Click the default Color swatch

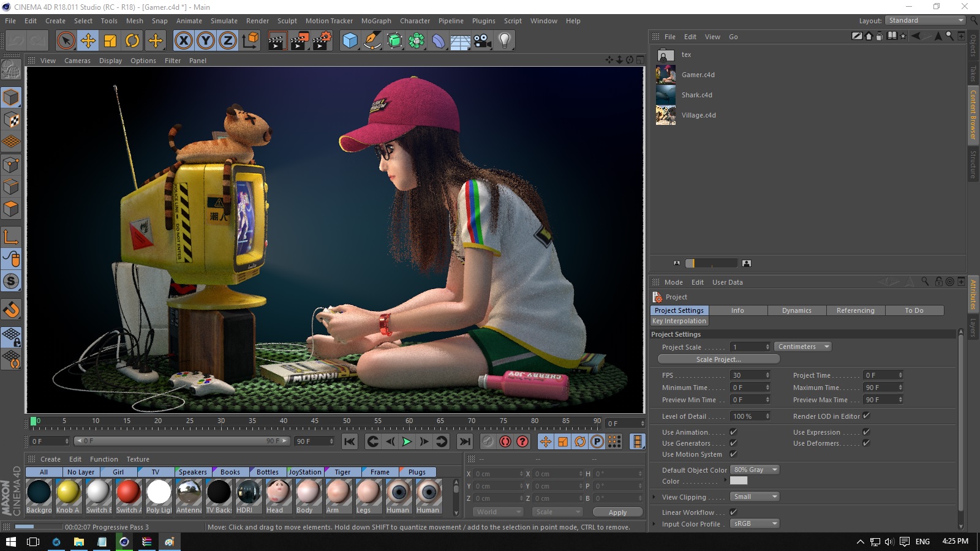(x=739, y=481)
